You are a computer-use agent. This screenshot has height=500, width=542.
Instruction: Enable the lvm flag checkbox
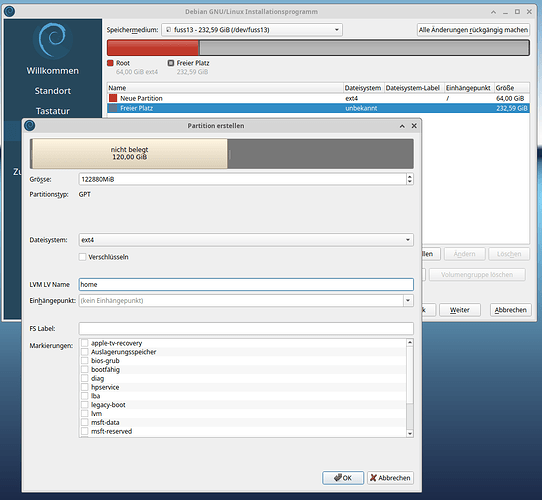(85, 414)
